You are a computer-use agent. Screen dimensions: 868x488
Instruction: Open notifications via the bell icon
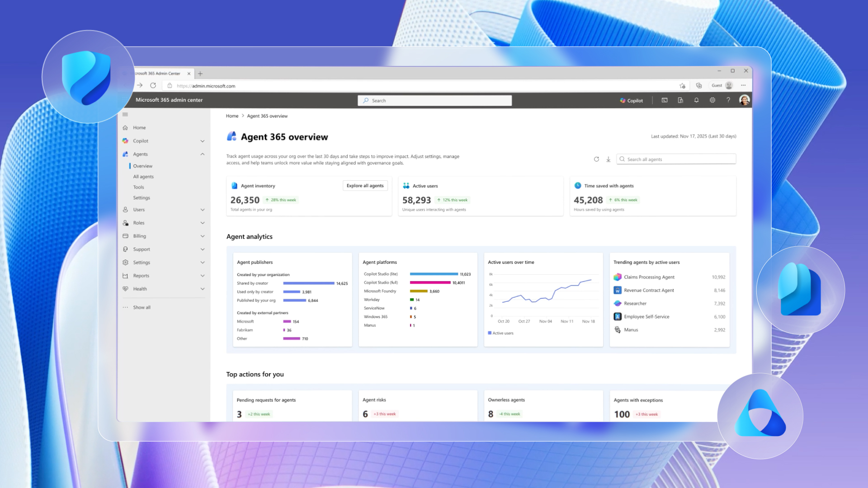click(696, 100)
